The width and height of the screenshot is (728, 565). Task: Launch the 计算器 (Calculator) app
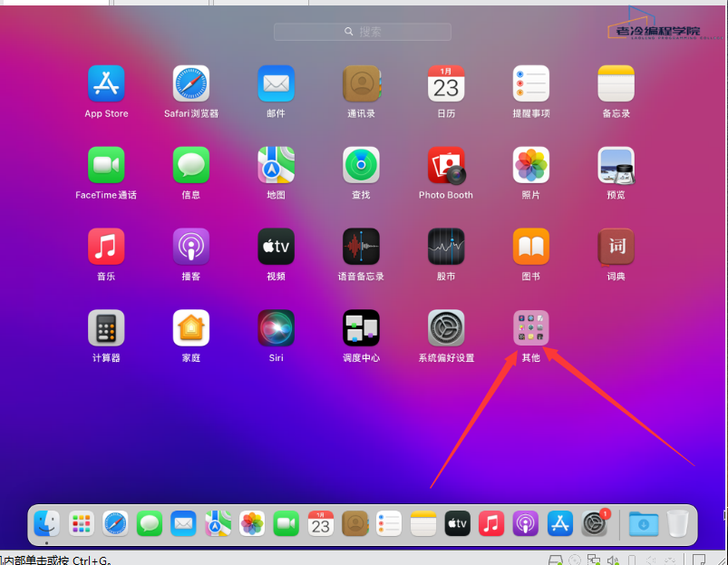point(106,327)
